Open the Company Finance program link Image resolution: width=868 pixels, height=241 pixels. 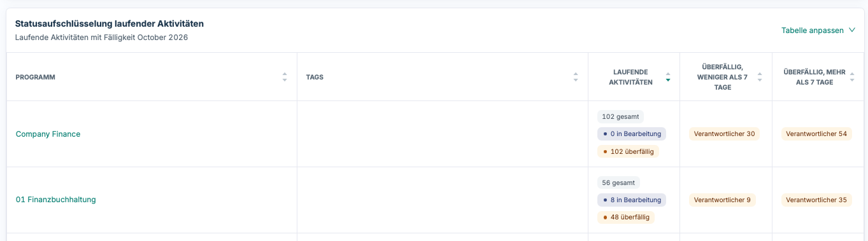tap(48, 134)
